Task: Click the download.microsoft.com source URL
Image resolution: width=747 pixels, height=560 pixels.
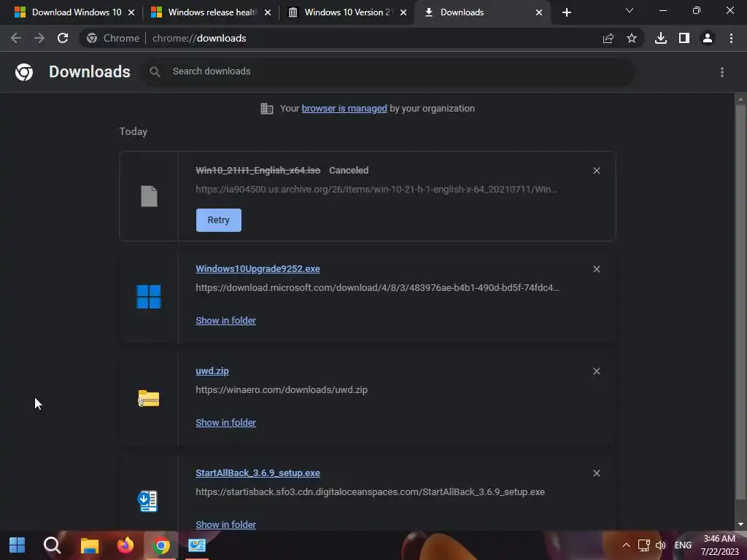Action: 377,287
